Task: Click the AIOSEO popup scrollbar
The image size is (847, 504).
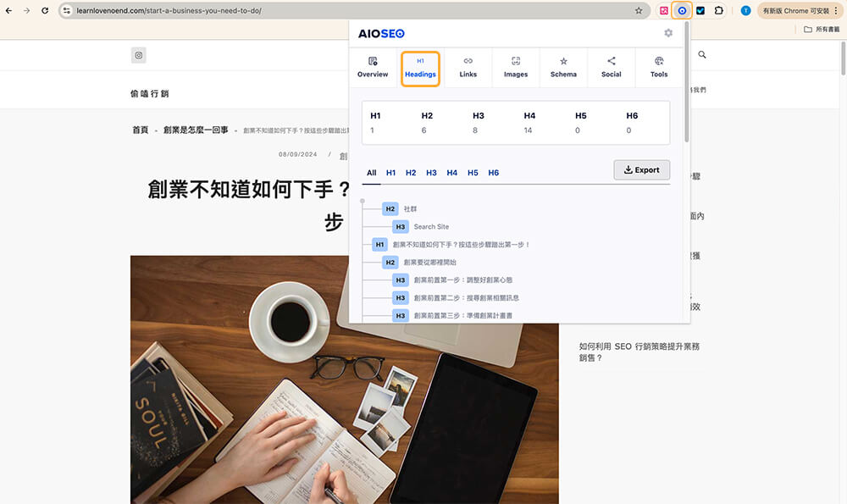Action: pos(687,81)
